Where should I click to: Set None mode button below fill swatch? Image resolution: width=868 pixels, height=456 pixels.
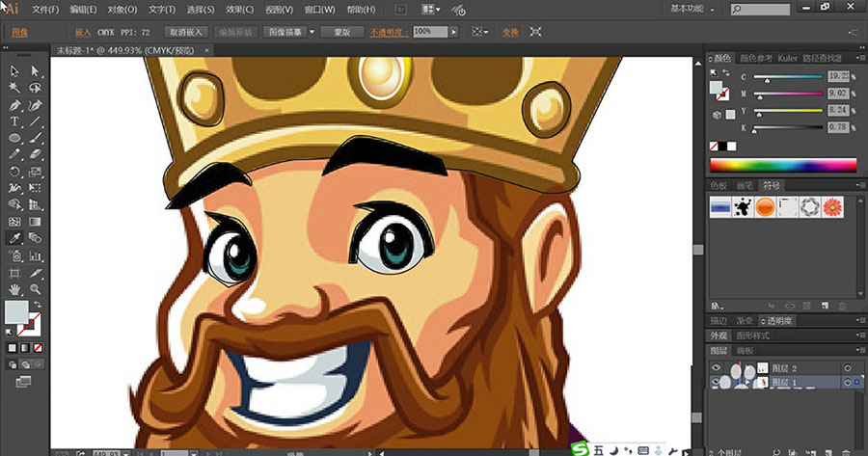38,348
